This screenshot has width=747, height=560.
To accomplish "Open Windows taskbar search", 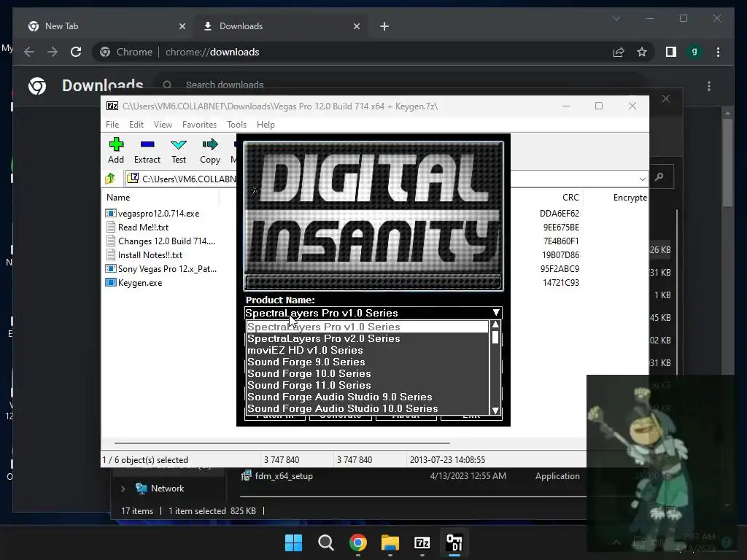I will point(326,542).
